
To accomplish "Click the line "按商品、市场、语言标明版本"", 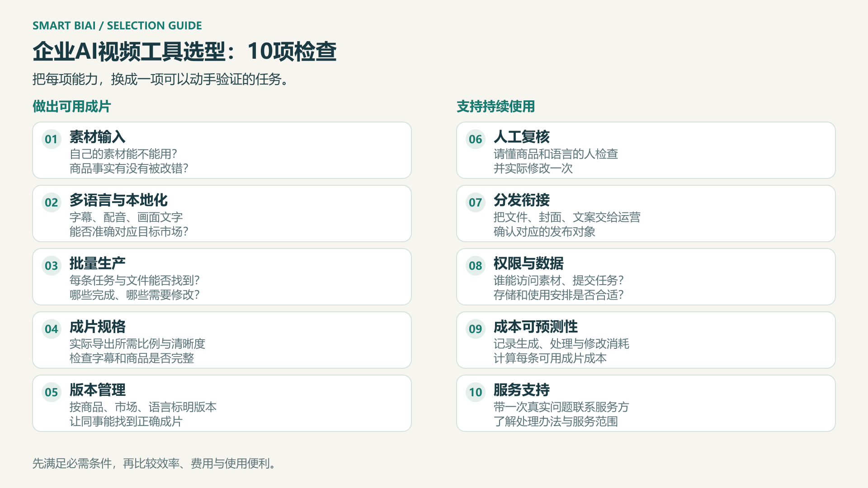I will [143, 407].
